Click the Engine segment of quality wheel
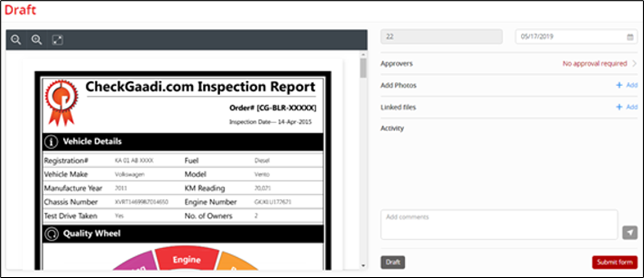The height and width of the screenshot is (278, 644). coord(186,260)
